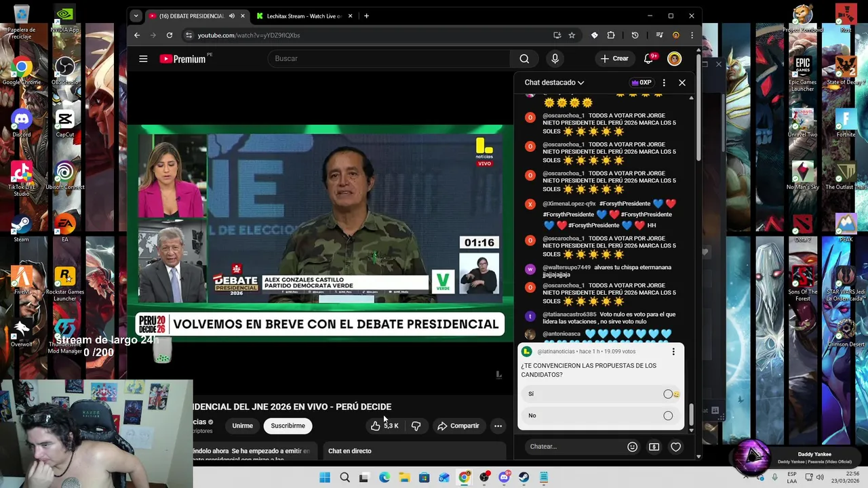The height and width of the screenshot is (488, 868).
Task: Click @waltersupo7449 username in chat
Action: coord(567,267)
